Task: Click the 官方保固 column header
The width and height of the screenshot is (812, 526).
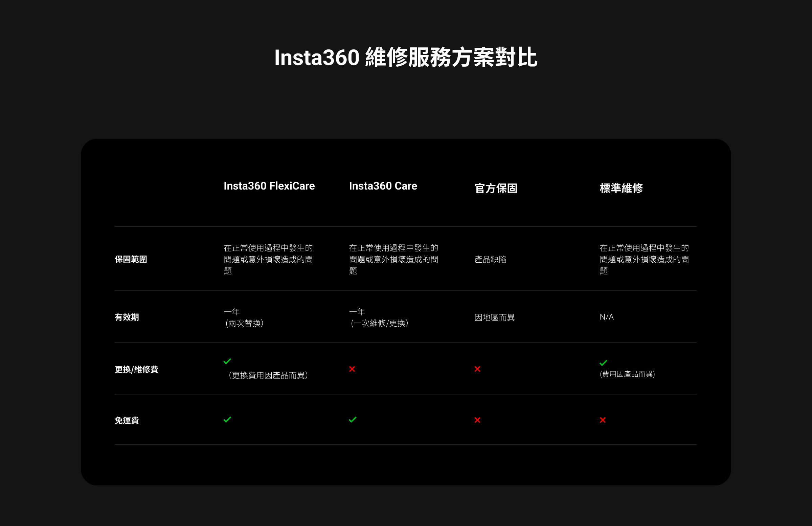Action: coord(496,188)
